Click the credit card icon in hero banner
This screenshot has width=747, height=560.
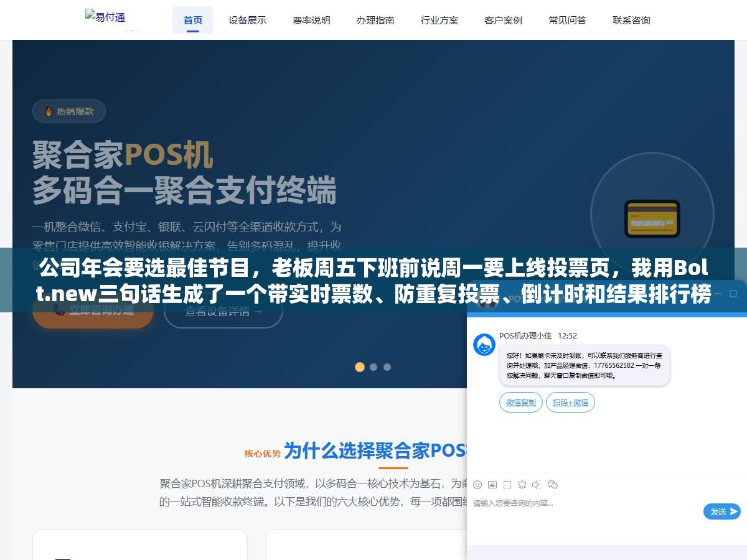(x=652, y=219)
